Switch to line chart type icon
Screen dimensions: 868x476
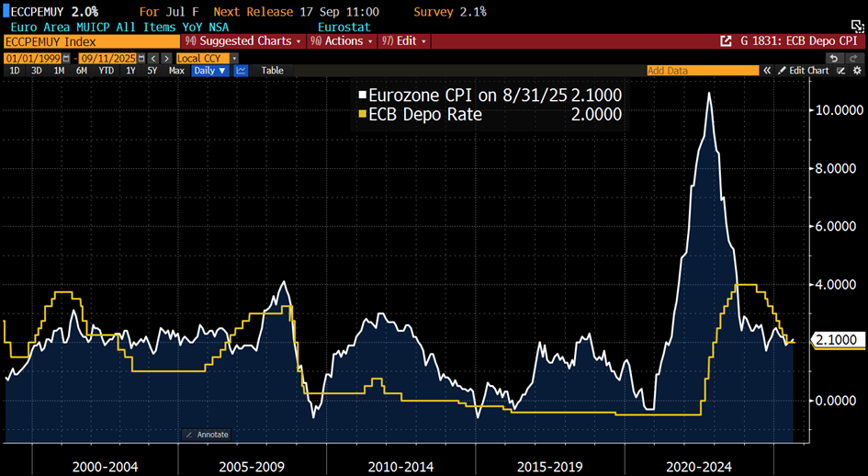tap(241, 71)
